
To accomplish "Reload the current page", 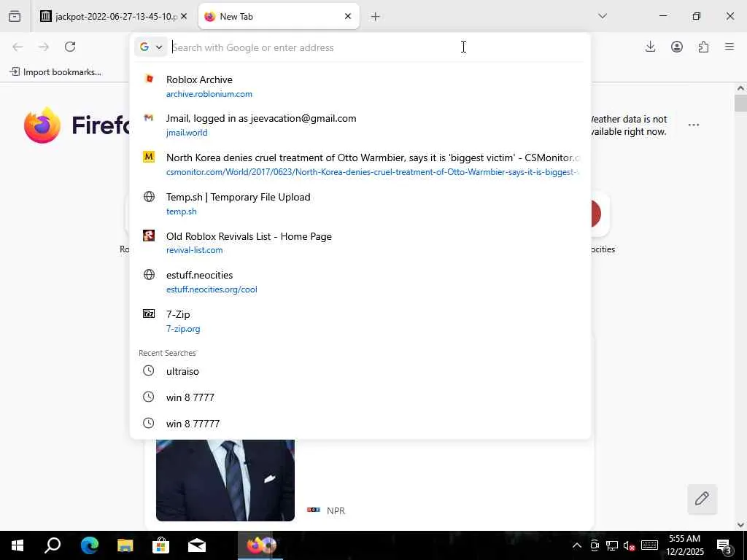I will (x=70, y=47).
